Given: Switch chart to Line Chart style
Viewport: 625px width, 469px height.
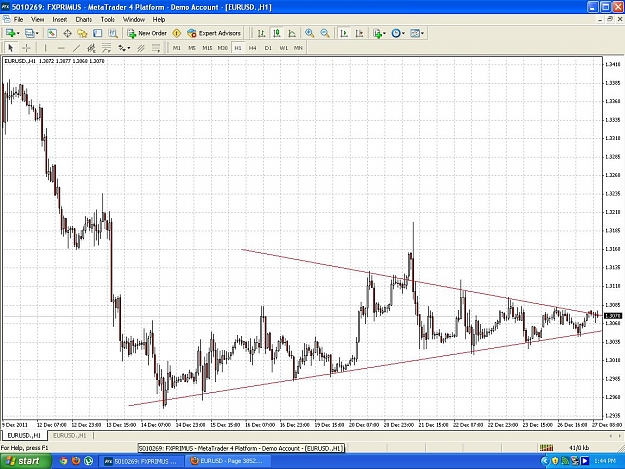Looking at the screenshot, I should [292, 33].
